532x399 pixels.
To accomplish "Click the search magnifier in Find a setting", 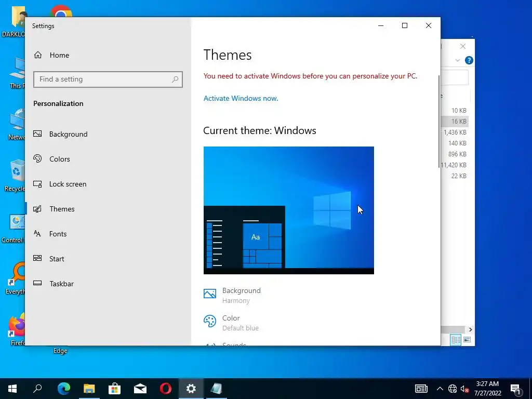I will [x=175, y=79].
